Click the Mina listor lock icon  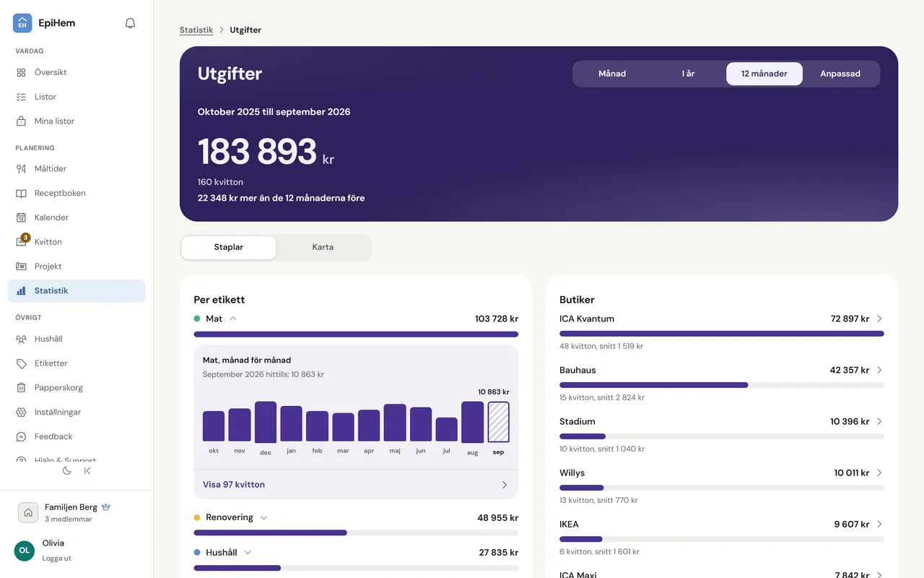tap(22, 121)
